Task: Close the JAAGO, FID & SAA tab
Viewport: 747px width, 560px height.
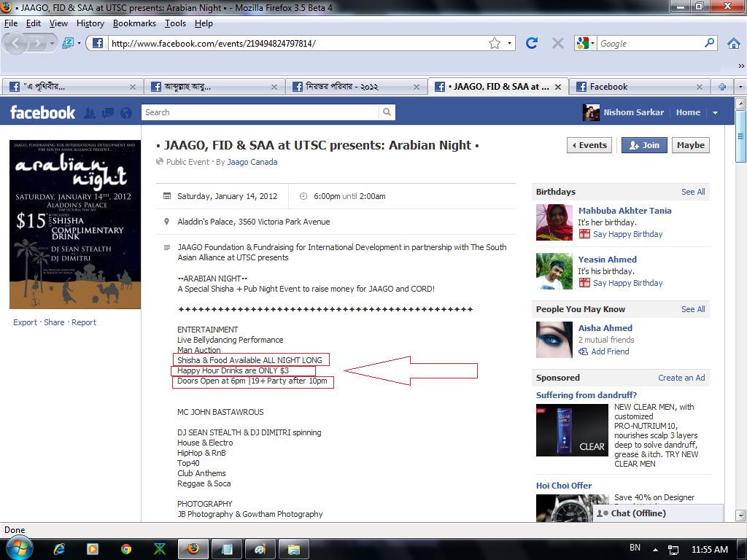Action: (558, 87)
